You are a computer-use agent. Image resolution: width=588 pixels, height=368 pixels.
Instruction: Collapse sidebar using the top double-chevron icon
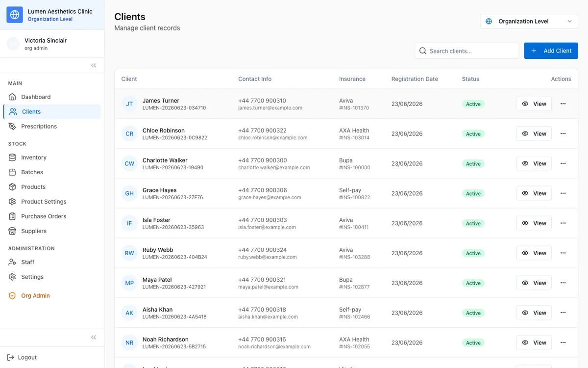(x=94, y=65)
